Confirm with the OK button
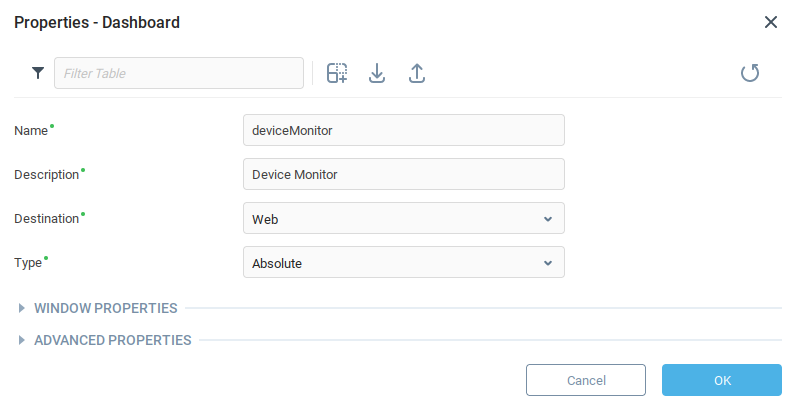 tap(721, 380)
